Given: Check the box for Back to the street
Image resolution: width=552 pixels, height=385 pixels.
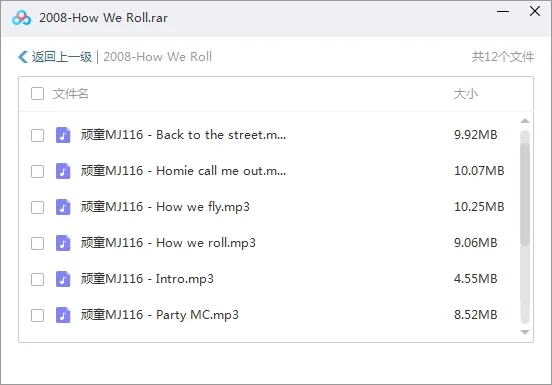Looking at the screenshot, I should tap(37, 135).
